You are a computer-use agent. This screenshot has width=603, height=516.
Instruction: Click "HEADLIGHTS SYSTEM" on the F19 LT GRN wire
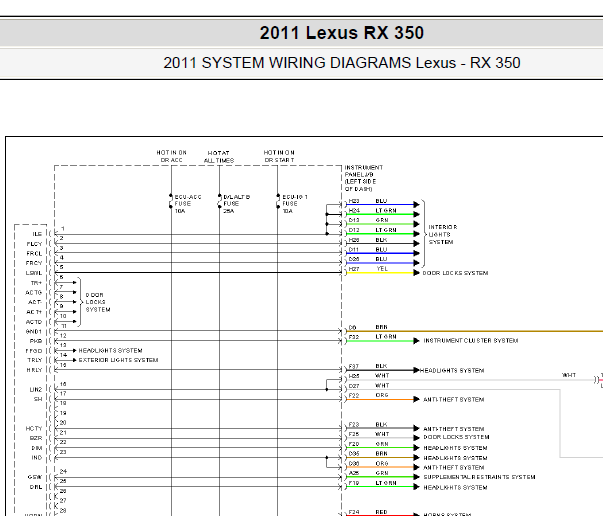[x=455, y=488]
